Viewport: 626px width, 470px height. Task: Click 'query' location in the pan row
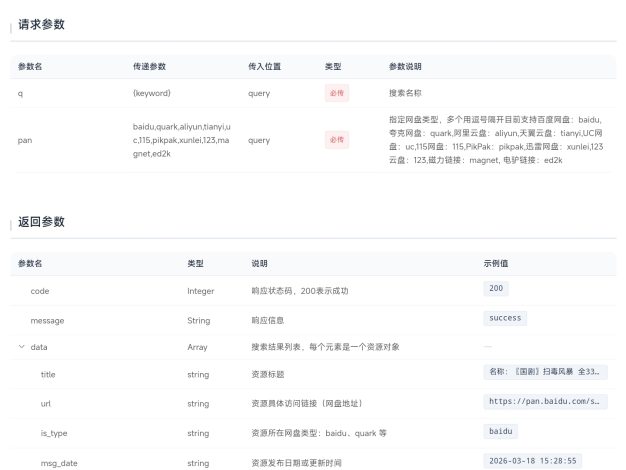[x=259, y=140]
